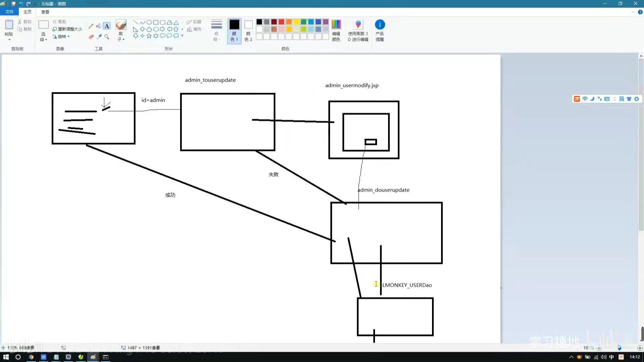This screenshot has height=362, width=644.
Task: Choose the Rounded rectangular callout shape
Action: [162, 36]
